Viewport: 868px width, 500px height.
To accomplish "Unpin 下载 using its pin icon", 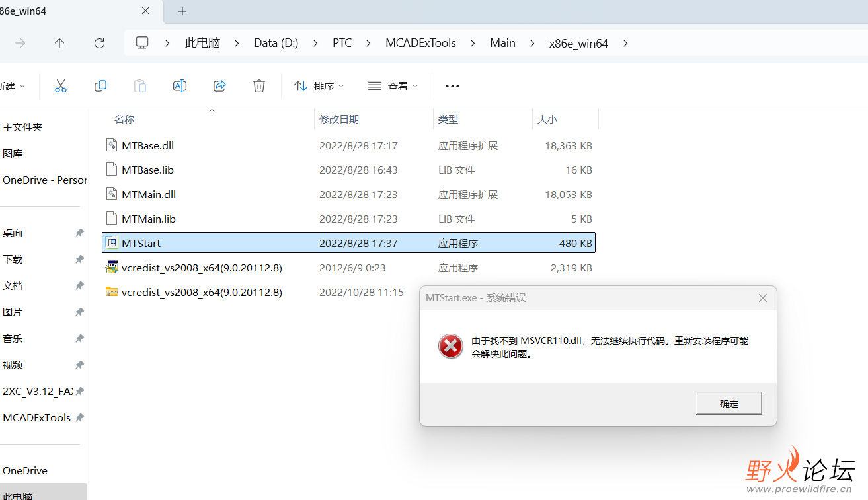I will click(79, 259).
